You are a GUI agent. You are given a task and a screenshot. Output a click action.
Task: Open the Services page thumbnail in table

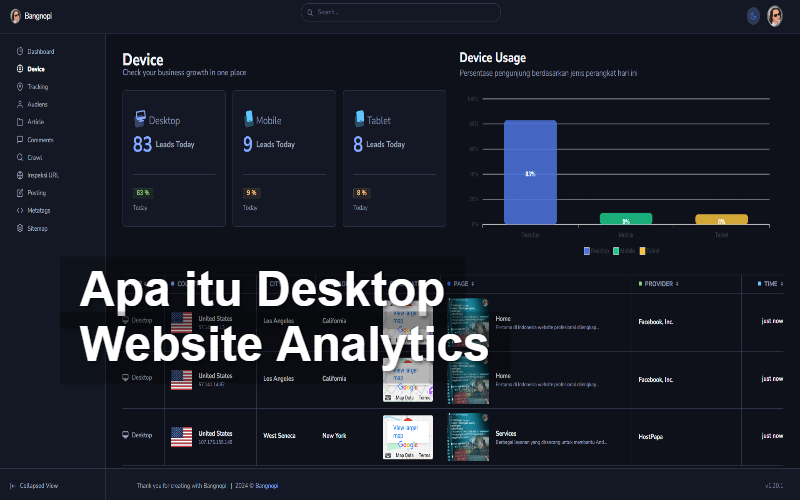pyautogui.click(x=467, y=436)
